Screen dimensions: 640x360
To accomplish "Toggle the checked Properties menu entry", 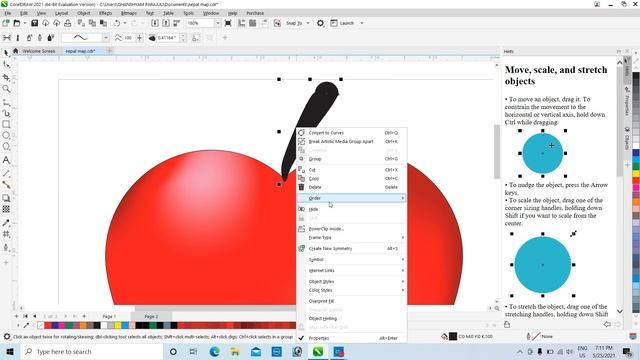I will [351, 338].
